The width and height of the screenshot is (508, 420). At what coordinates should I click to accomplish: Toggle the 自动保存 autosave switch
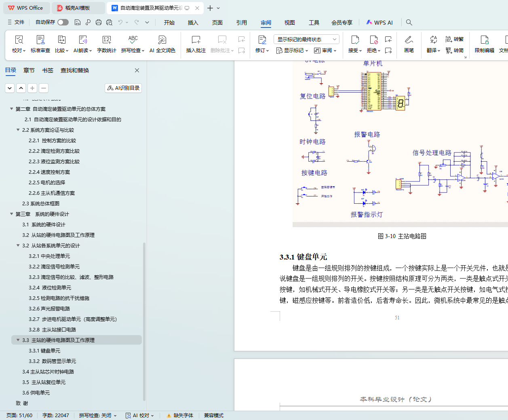point(63,23)
